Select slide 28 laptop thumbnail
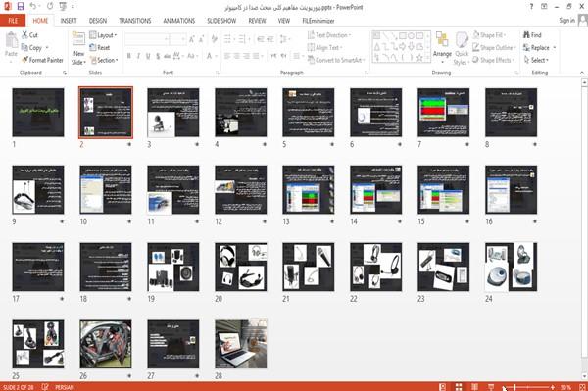The image size is (588, 391). click(x=241, y=344)
